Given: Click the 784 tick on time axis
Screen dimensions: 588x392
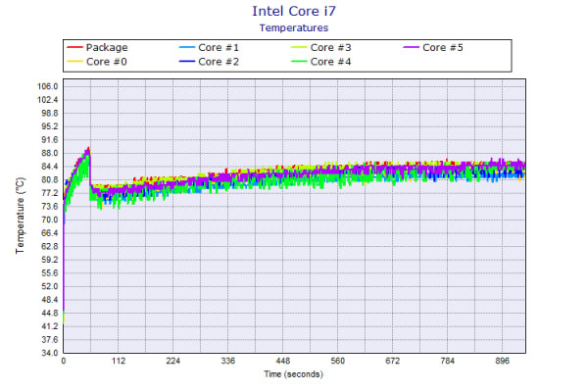Looking at the screenshot, I should tap(448, 361).
